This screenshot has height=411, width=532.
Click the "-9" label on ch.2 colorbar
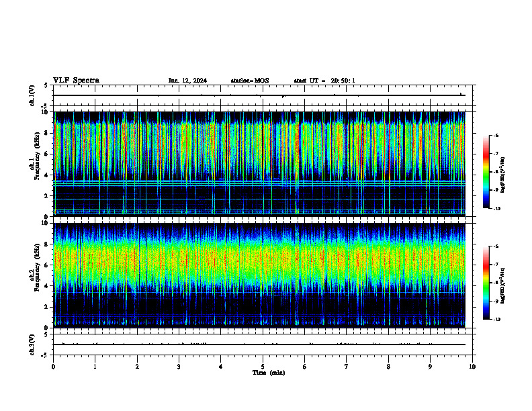[x=496, y=301]
